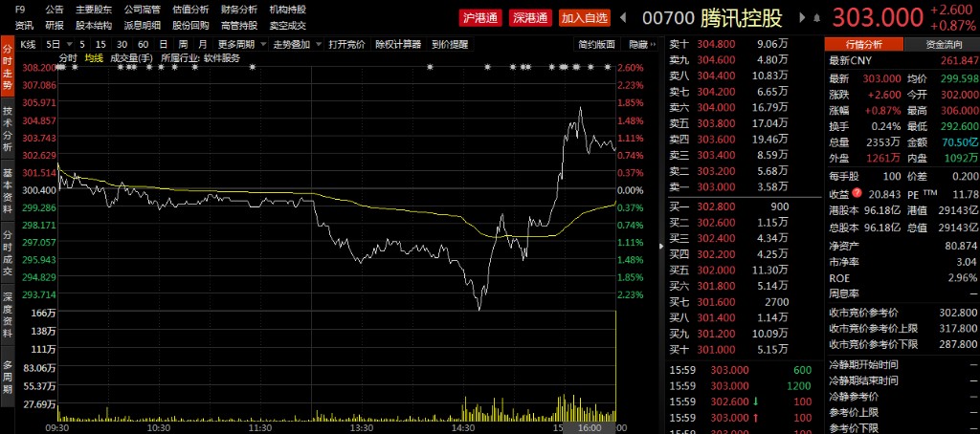Image resolution: width=980 pixels, height=434 pixels.
Task: Toggle the 成交量(手) legend
Action: click(130, 57)
